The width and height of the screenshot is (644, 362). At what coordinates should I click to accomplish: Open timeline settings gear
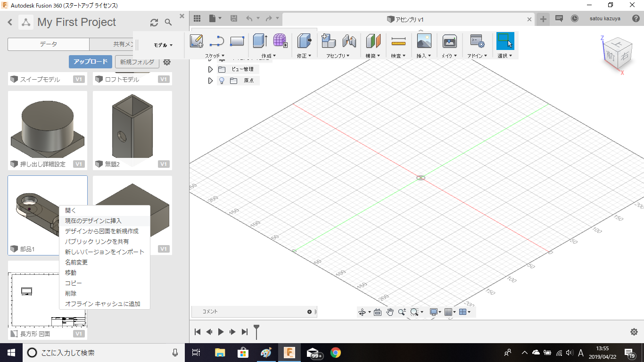click(634, 332)
